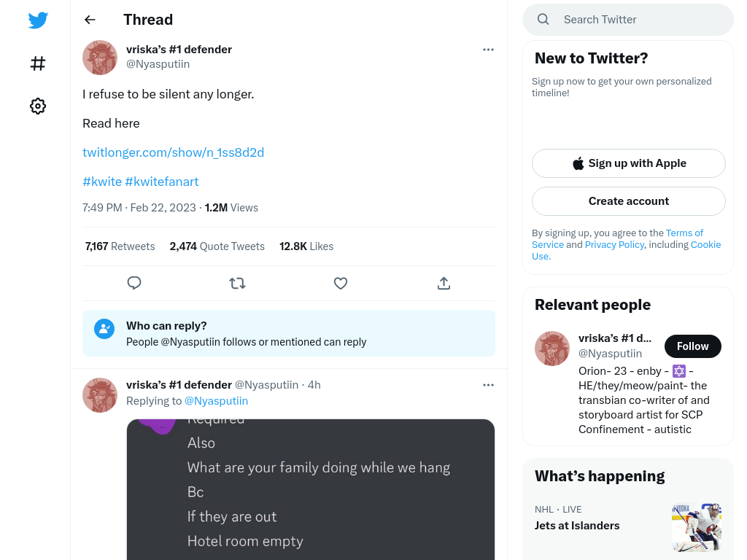Open the reply tweet's three-dot menu
747x560 pixels.
[x=488, y=385]
